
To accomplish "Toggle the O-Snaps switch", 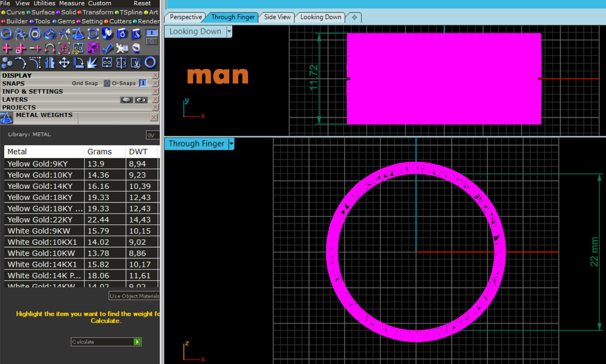I will click(x=143, y=83).
